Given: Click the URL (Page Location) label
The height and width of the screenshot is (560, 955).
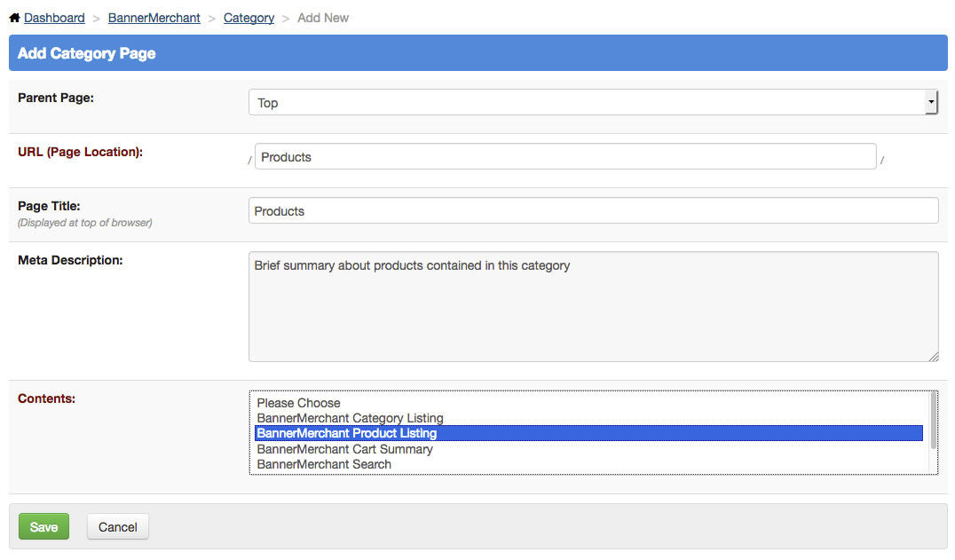Looking at the screenshot, I should click(80, 152).
